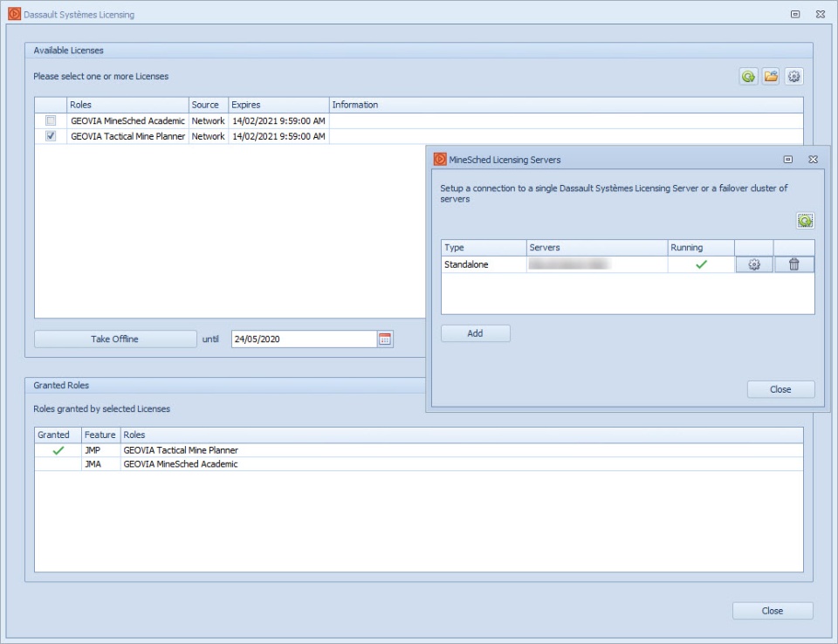Click Network source of Tactical Mine Planner row

pyautogui.click(x=209, y=136)
